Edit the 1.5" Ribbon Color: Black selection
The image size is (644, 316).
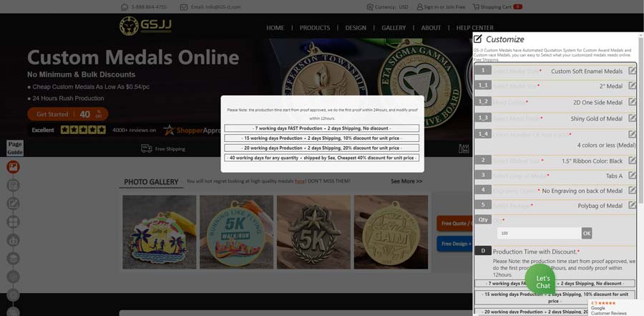point(632,161)
